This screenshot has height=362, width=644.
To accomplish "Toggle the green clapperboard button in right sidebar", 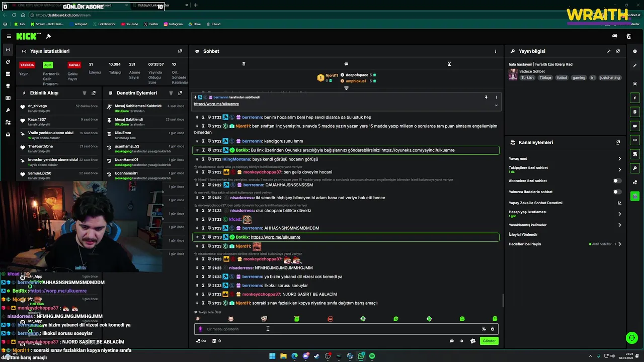I will click(x=635, y=196).
